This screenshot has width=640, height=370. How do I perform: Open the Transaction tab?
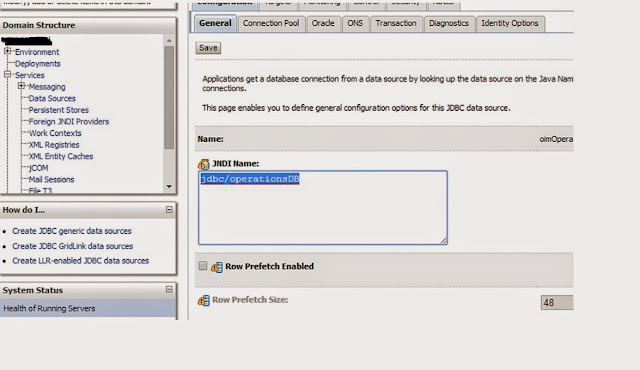click(x=396, y=23)
